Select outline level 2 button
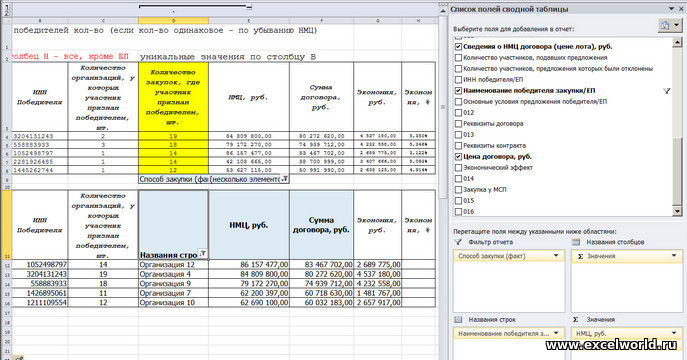 click(6, 14)
